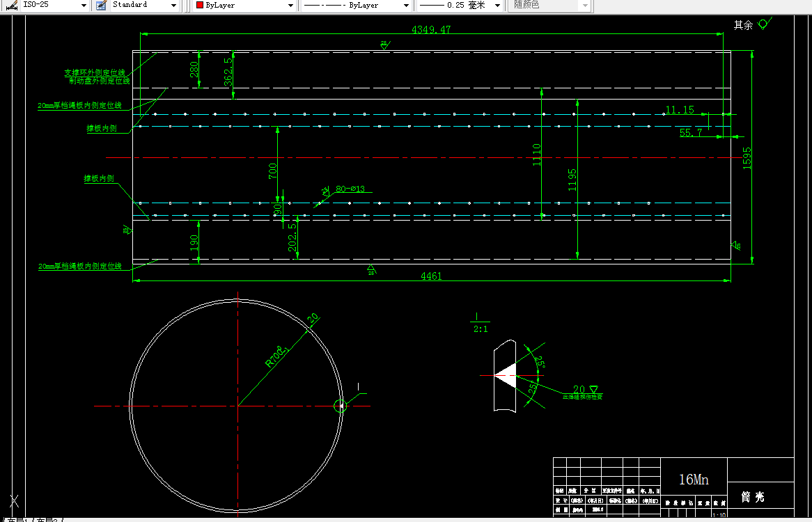This screenshot has height=522, width=812.
Task: Select the 16Mn material text
Action: 694,480
